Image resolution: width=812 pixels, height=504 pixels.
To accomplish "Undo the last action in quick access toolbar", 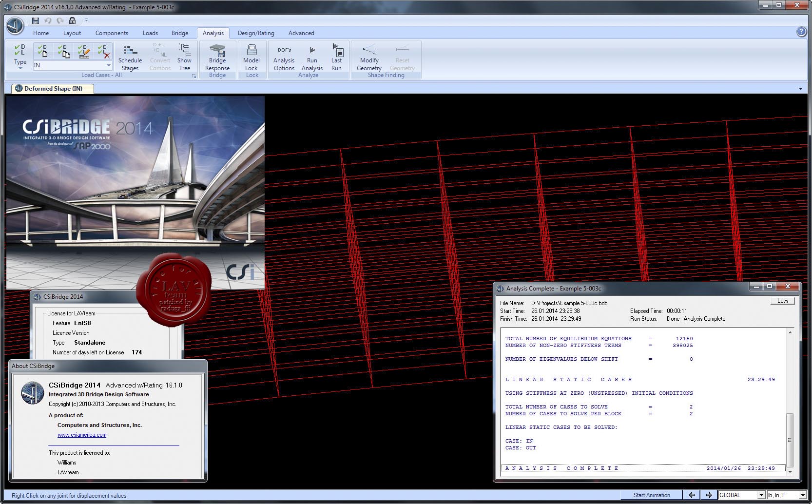I will 48,20.
